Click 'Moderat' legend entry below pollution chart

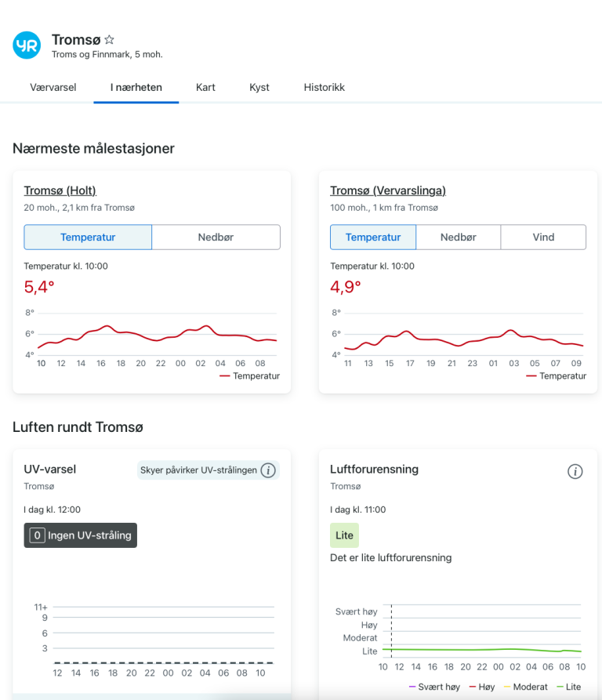(525, 687)
